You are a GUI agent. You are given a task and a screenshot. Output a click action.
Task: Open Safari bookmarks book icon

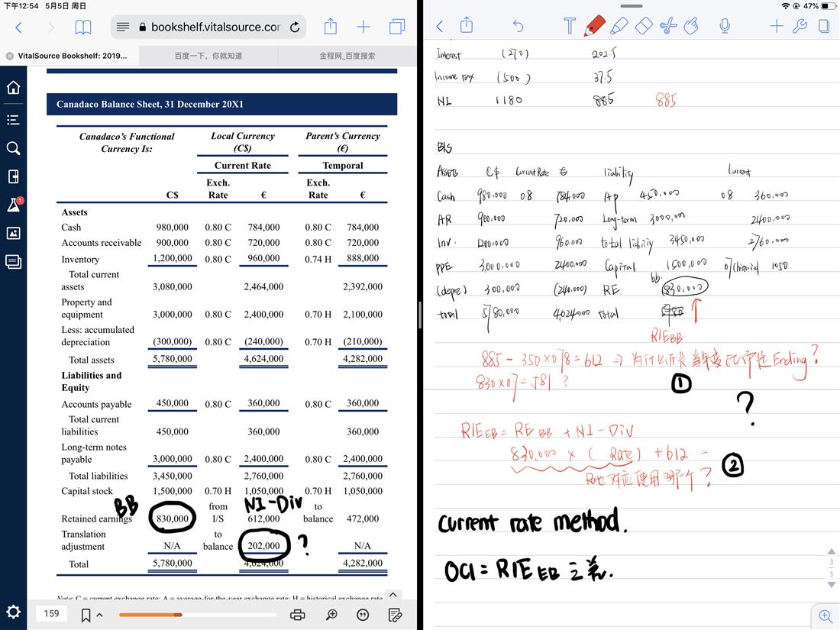tap(83, 27)
